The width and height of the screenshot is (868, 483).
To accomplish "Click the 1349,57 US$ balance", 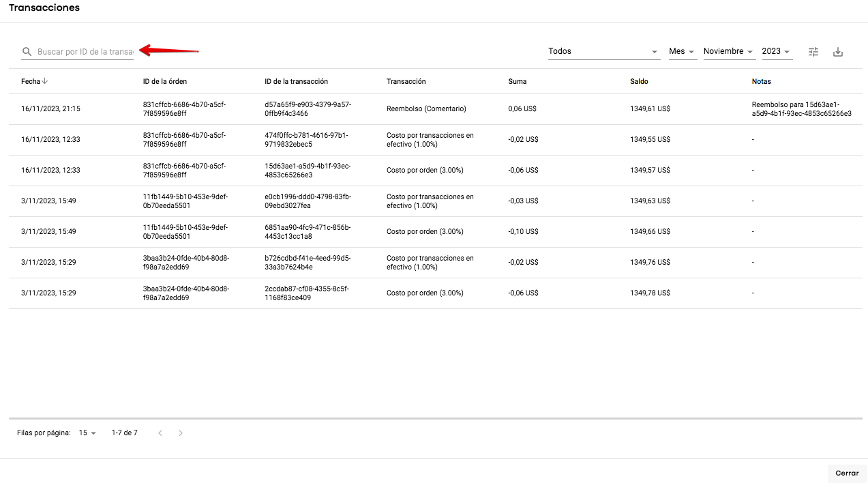I will 650,170.
